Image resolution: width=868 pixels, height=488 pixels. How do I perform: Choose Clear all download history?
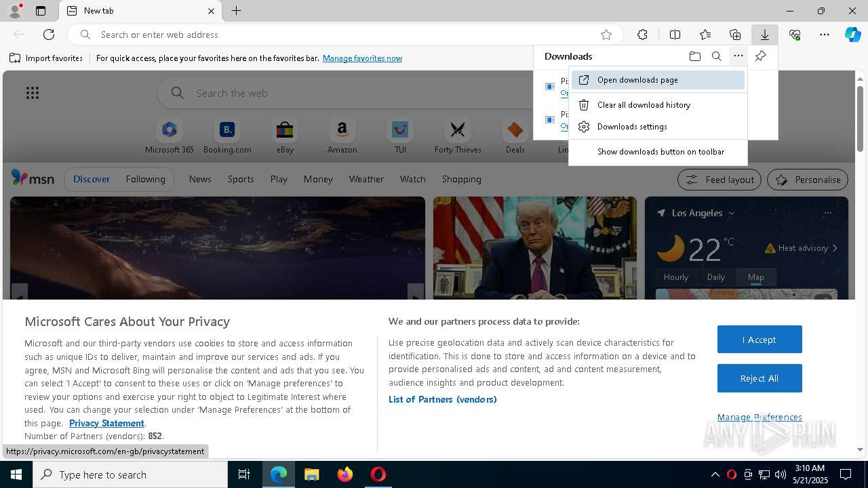coord(658,105)
